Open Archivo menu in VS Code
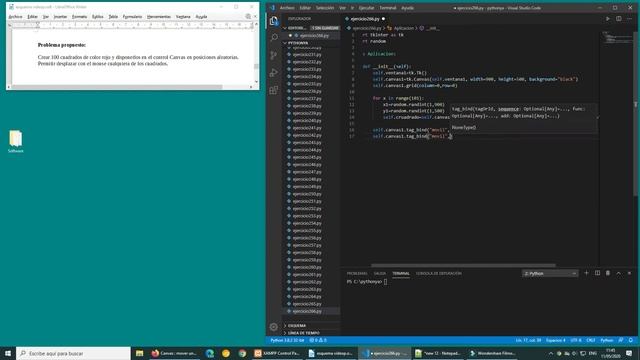The height and width of the screenshot is (360, 640). [287, 8]
